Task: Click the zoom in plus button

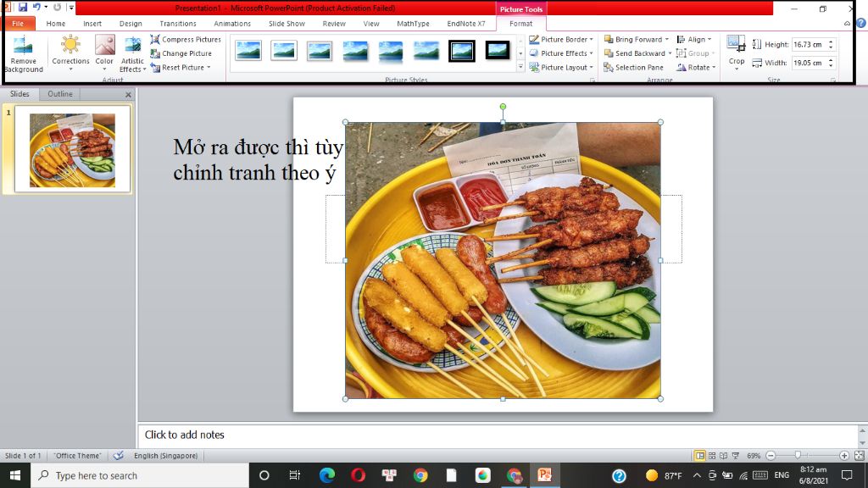Action: coord(843,455)
